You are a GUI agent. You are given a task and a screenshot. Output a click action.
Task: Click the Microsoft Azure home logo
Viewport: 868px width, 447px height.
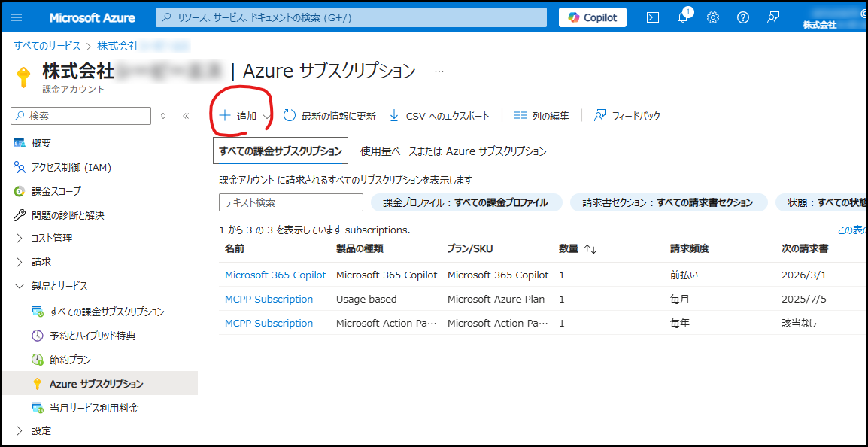click(x=92, y=17)
